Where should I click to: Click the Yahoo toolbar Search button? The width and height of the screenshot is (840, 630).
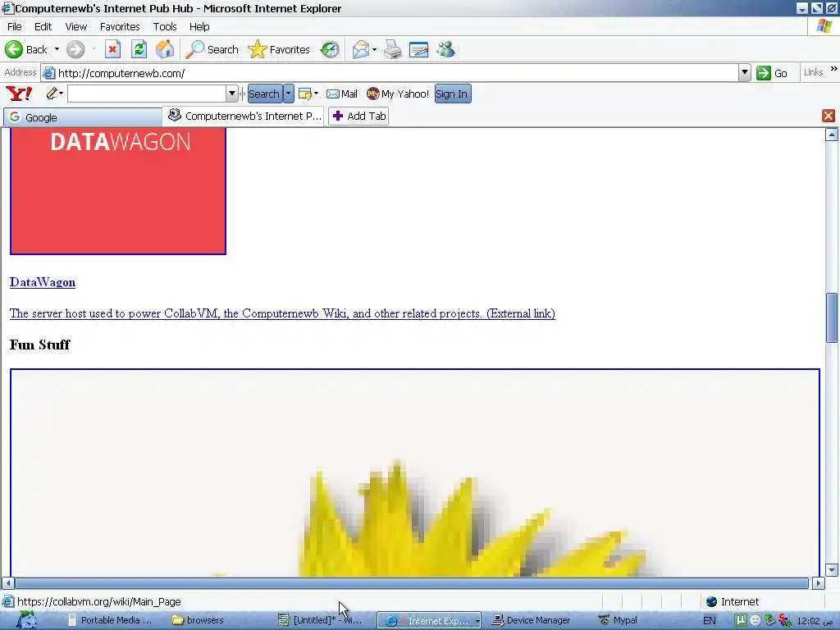click(265, 94)
